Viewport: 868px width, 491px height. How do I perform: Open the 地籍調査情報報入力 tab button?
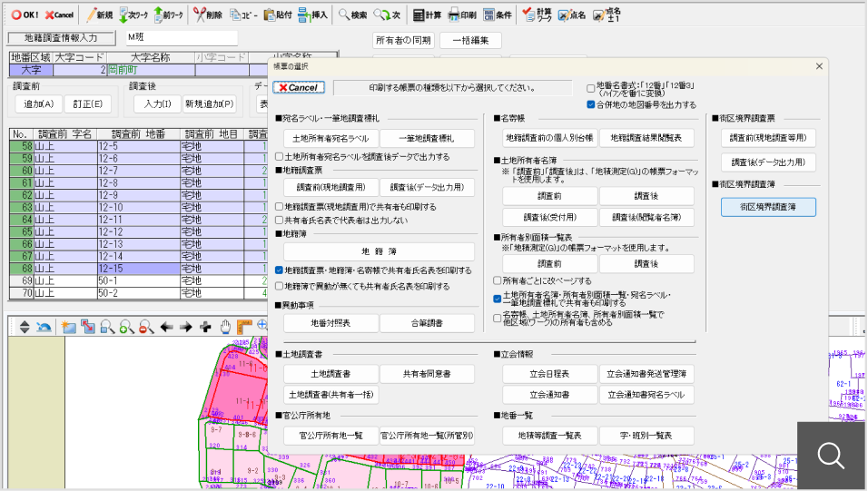pos(62,38)
